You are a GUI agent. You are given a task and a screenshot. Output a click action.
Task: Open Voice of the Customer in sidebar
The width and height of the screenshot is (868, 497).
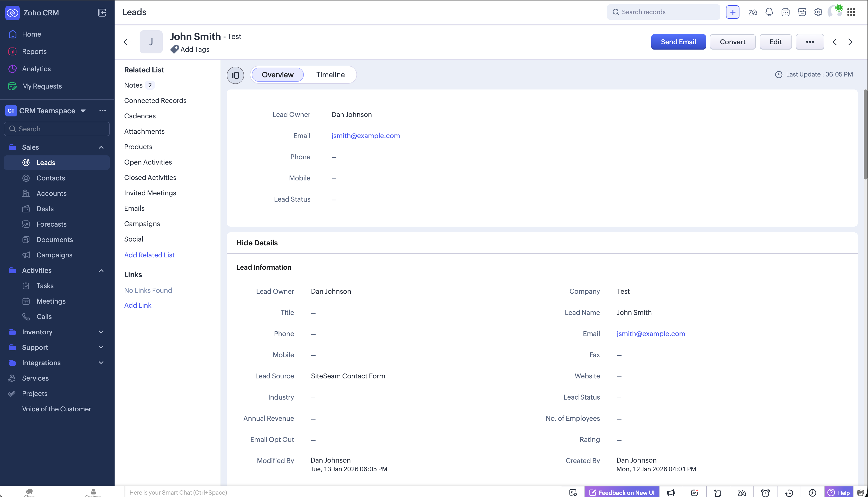(x=56, y=409)
